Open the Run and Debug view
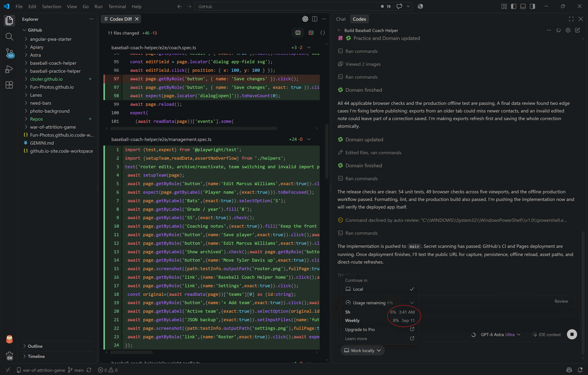The height and width of the screenshot is (375, 588). [9, 69]
